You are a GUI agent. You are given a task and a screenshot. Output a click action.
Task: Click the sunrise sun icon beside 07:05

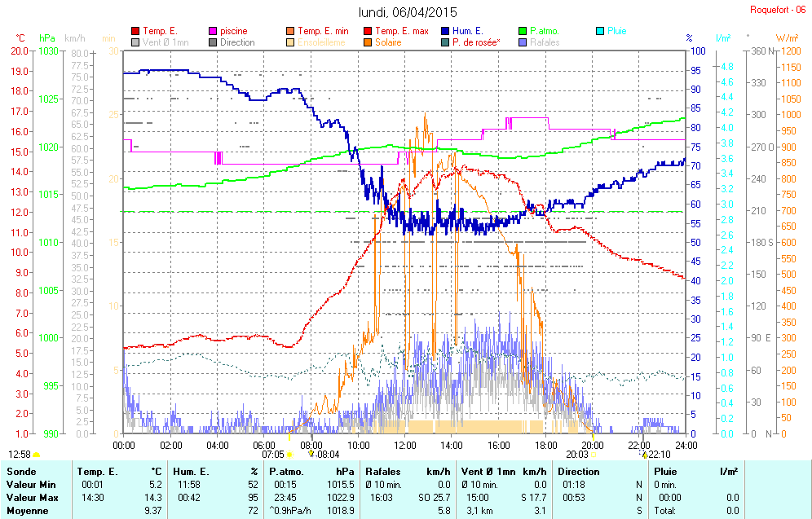pyautogui.click(x=289, y=455)
